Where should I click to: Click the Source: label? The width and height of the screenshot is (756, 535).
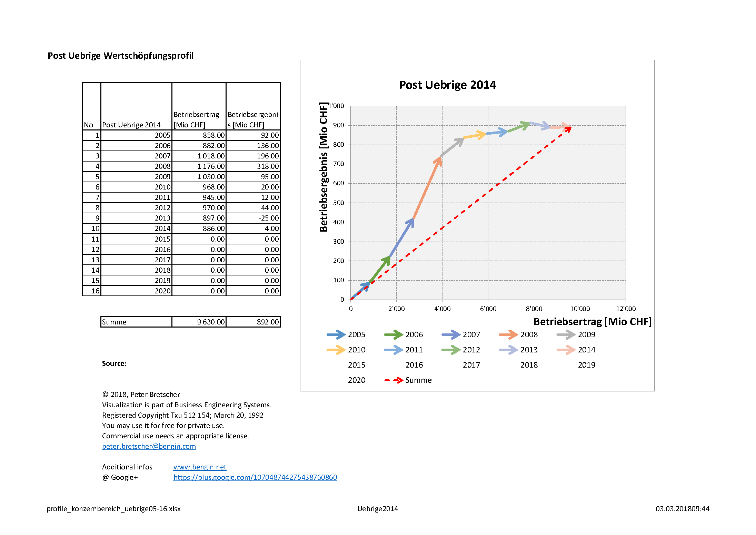114,363
